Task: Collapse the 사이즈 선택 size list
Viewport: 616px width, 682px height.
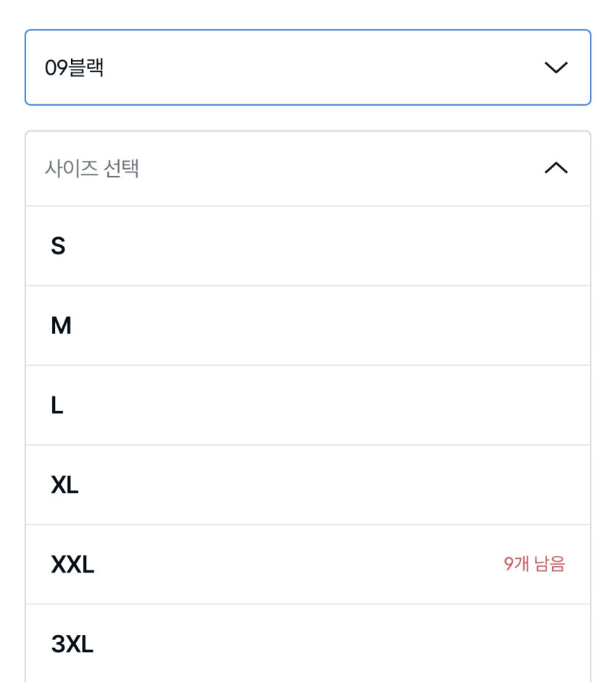Action: [307, 169]
